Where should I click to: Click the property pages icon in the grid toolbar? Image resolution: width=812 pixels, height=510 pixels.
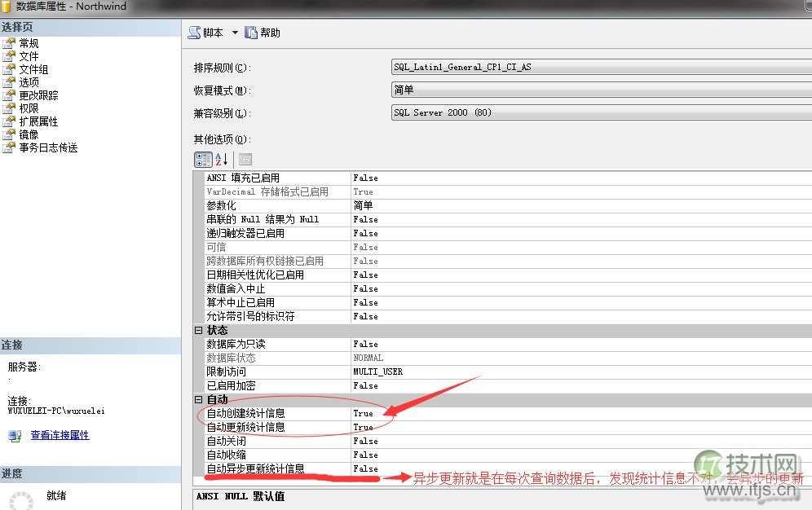click(x=244, y=159)
